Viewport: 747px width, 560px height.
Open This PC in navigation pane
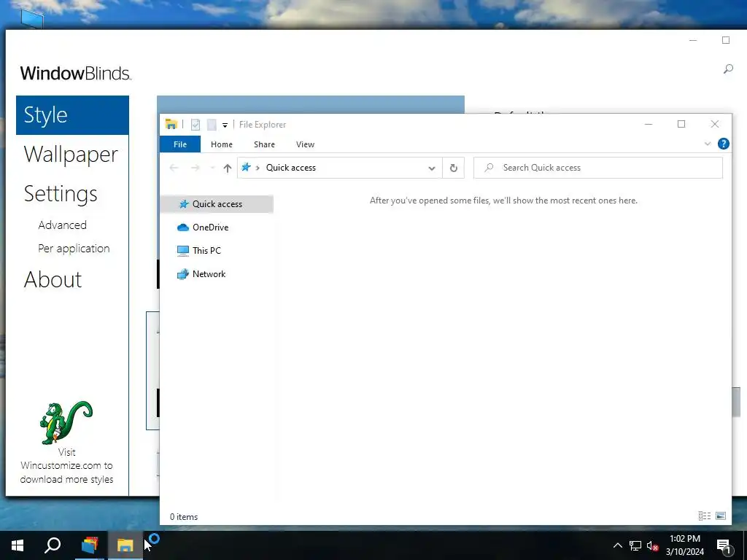tap(206, 251)
